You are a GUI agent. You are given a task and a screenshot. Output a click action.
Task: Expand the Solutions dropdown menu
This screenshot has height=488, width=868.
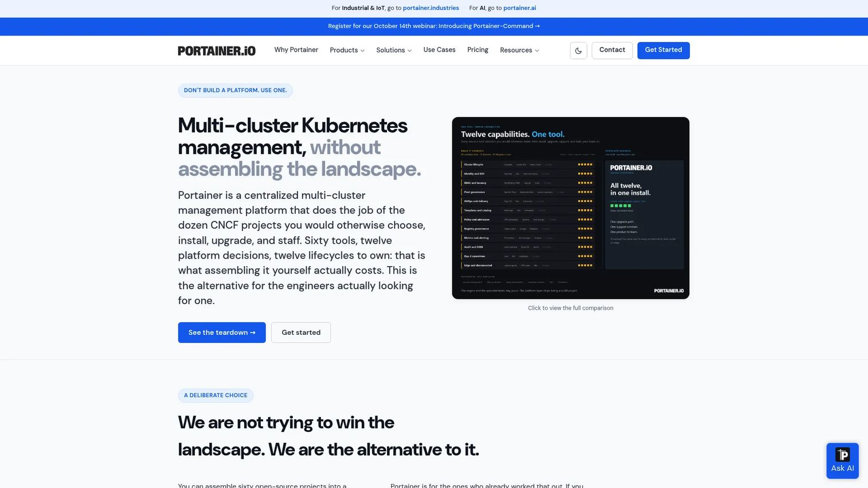[394, 50]
